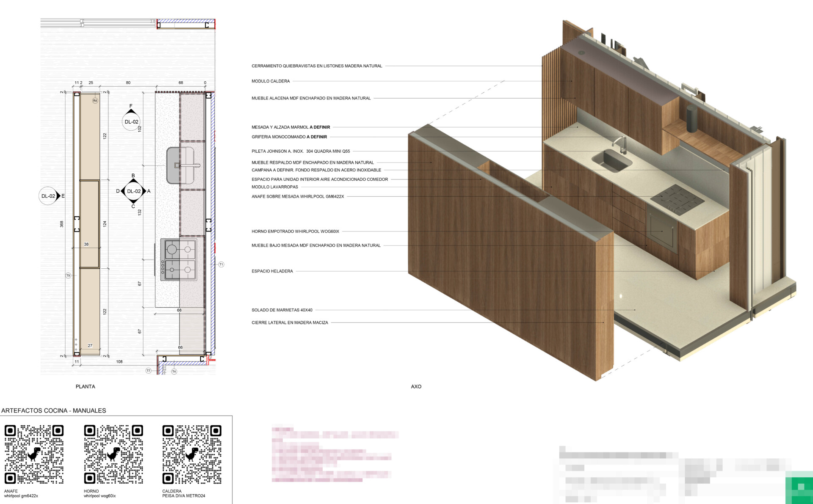Click the R4 tag bubble in plan
Viewport: 813px width, 504px height.
95,101
